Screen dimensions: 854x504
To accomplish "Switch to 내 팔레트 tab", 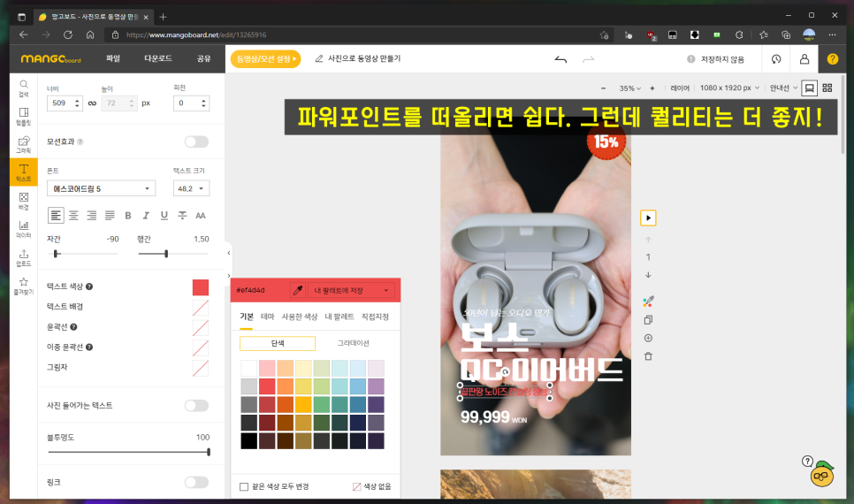I will click(339, 317).
